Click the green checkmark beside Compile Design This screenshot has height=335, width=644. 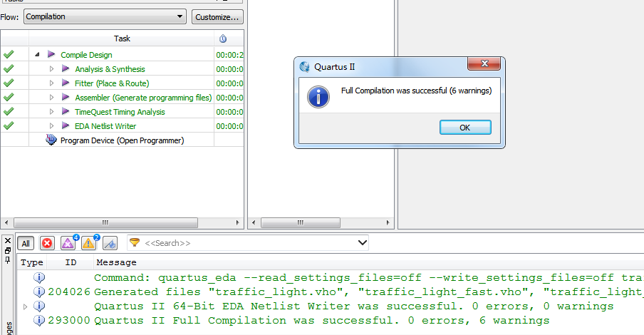9,54
